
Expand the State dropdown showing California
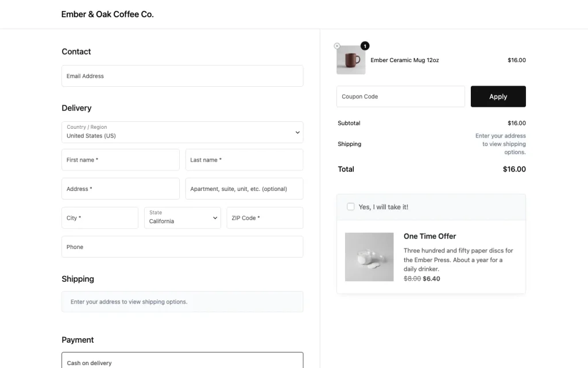point(182,218)
